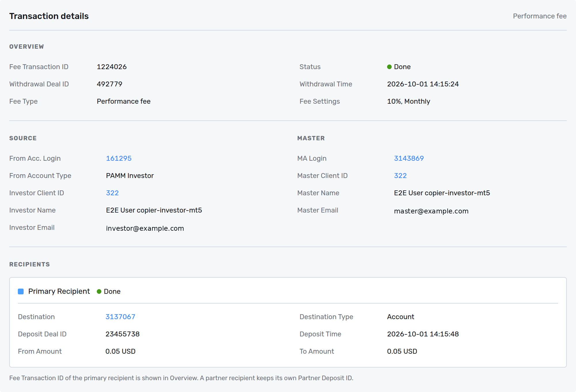Open MA Login 3143869 link

pos(409,158)
